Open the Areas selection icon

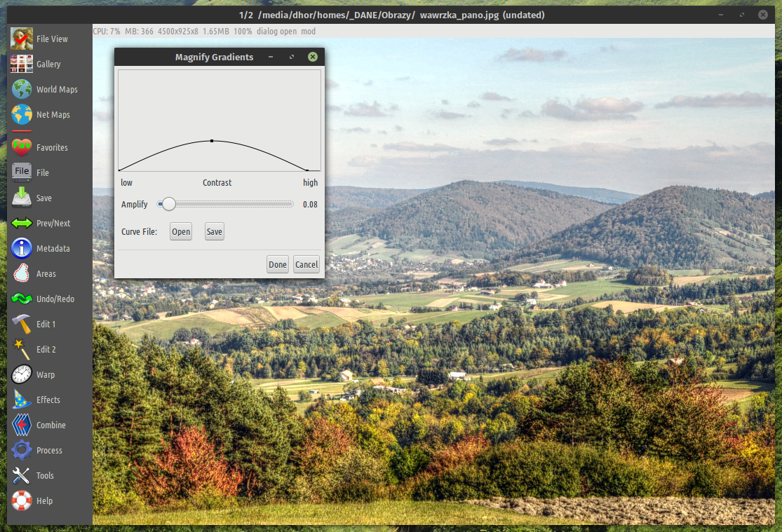(22, 273)
